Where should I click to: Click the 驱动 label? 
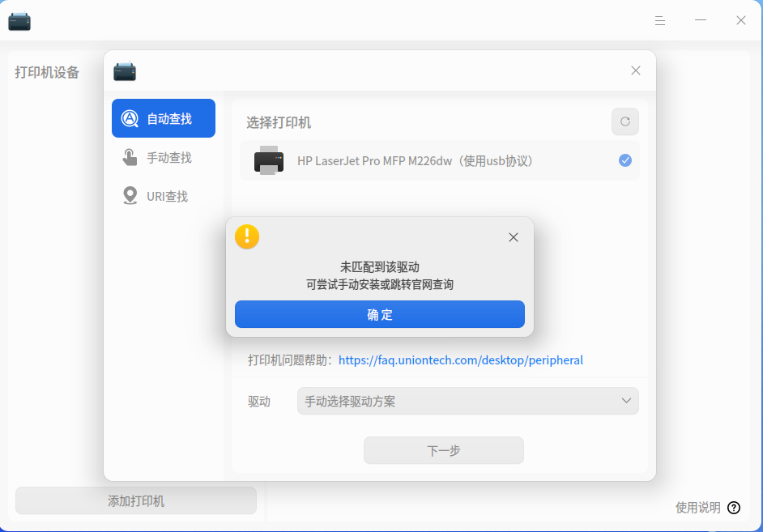point(259,401)
